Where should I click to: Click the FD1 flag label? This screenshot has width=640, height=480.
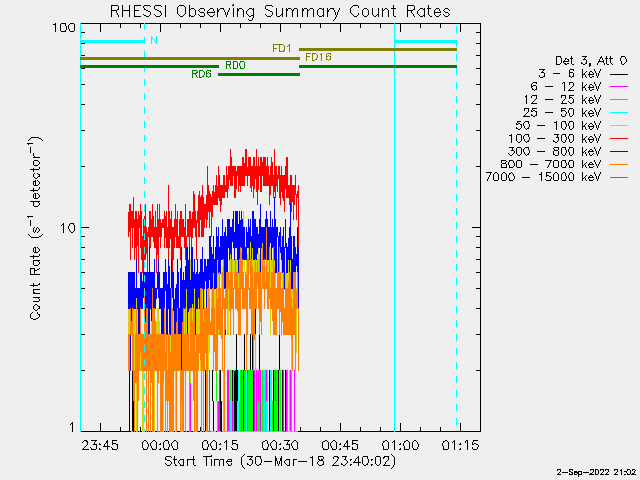point(282,49)
